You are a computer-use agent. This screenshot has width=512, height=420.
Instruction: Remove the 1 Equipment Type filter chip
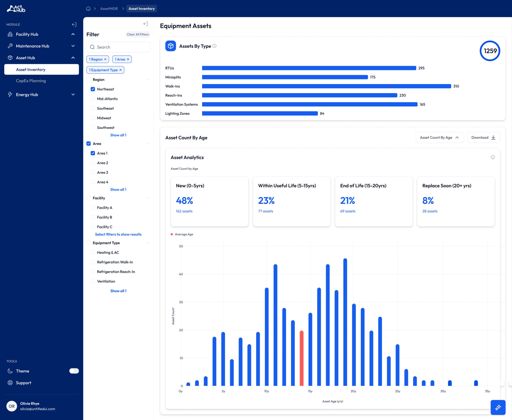coord(120,70)
